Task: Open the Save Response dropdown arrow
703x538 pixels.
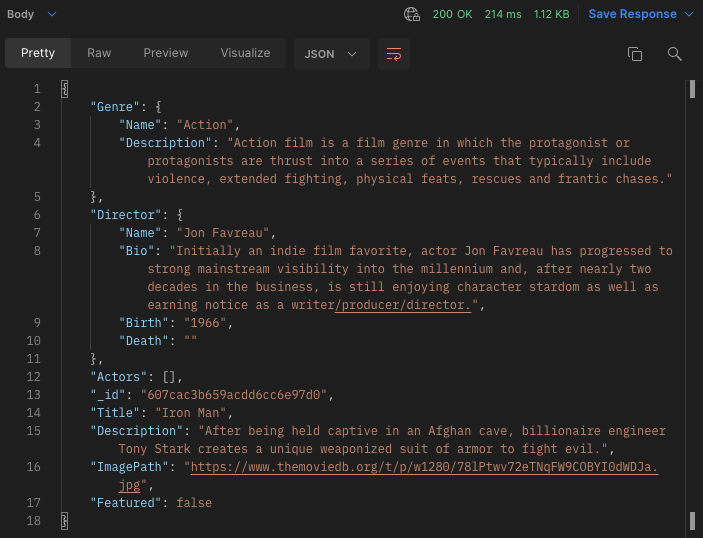Action: (688, 14)
